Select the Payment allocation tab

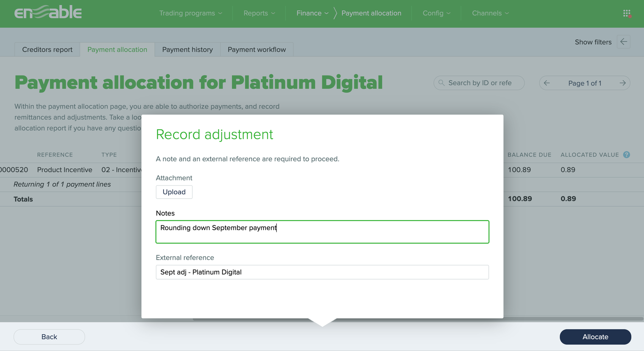117,49
